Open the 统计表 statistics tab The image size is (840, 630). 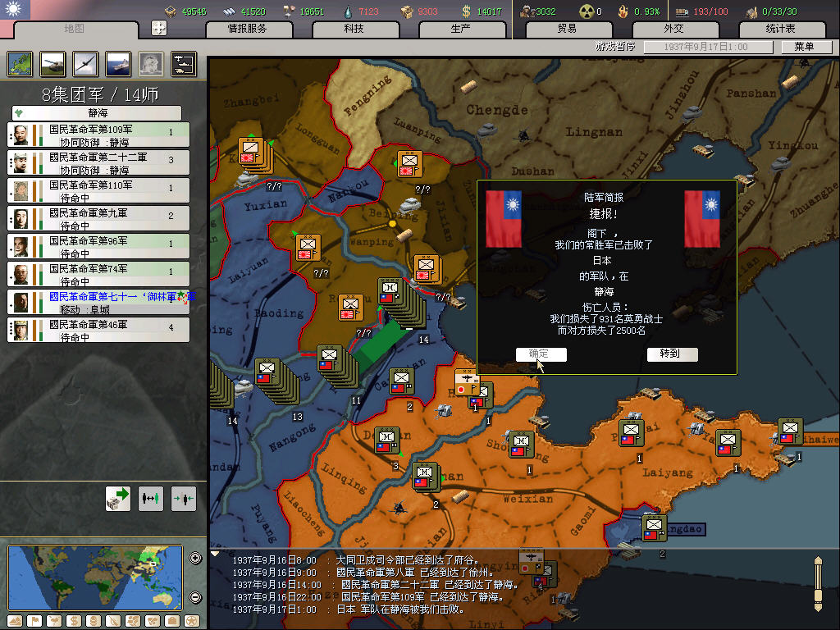coord(781,29)
